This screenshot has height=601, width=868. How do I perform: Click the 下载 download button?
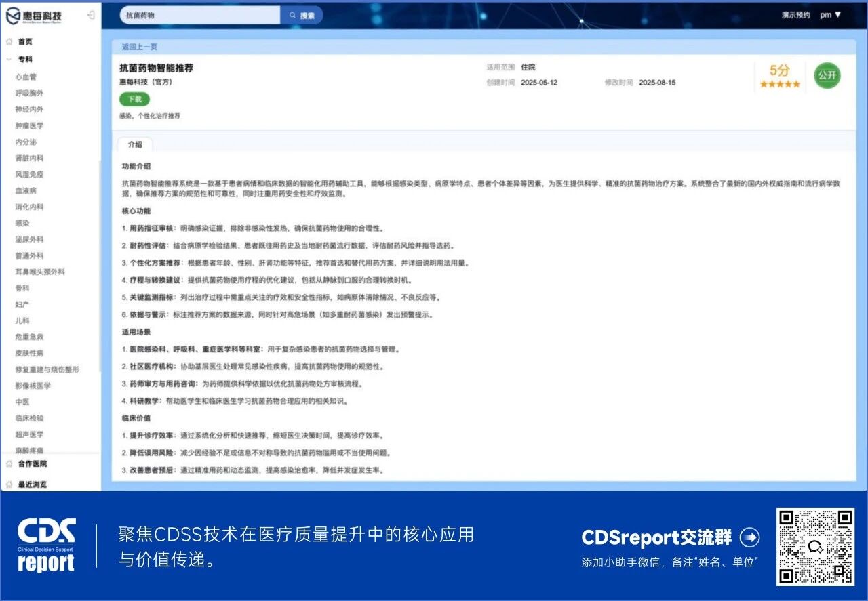(134, 99)
